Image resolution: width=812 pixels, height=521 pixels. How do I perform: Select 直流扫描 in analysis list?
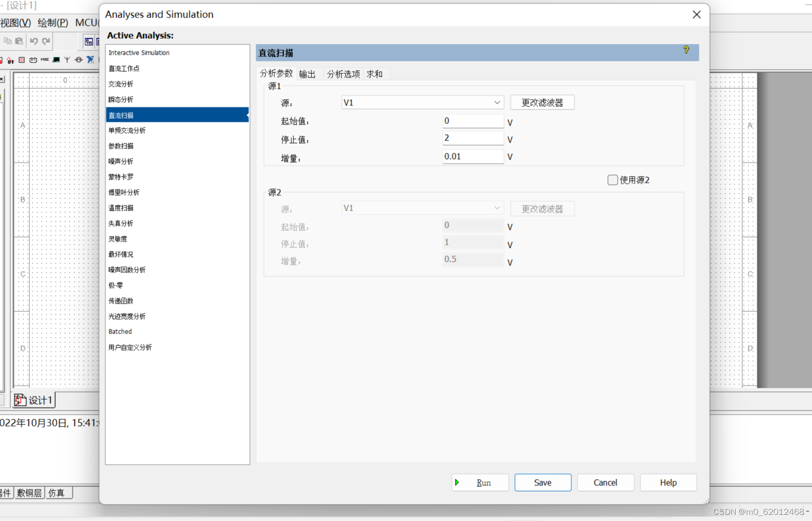tap(177, 115)
